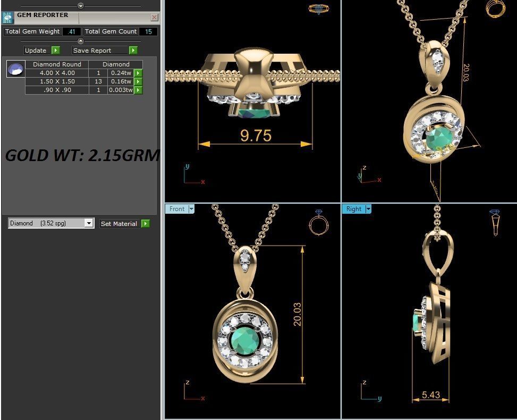The image size is (517, 420).
Task: Click the perspective ring icon in top-right viewport
Action: tap(496, 9)
